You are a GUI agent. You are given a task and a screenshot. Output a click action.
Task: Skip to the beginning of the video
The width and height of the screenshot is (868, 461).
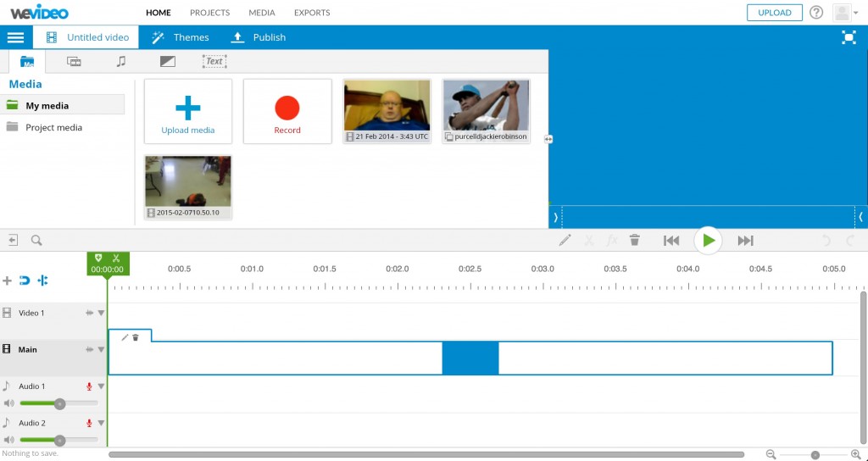click(x=671, y=240)
